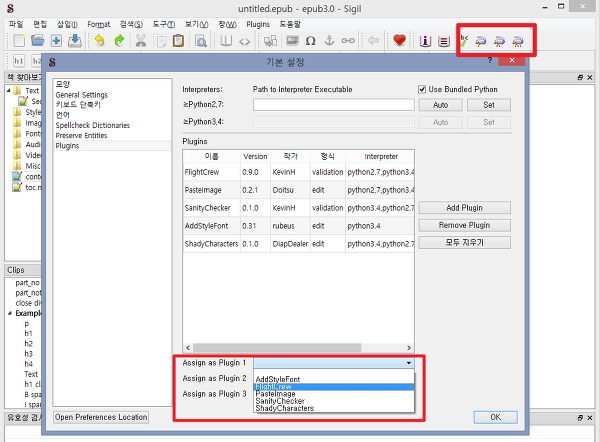This screenshot has width=600, height=442.
Task: Run the spellcheck abc icon
Action: click(x=464, y=41)
